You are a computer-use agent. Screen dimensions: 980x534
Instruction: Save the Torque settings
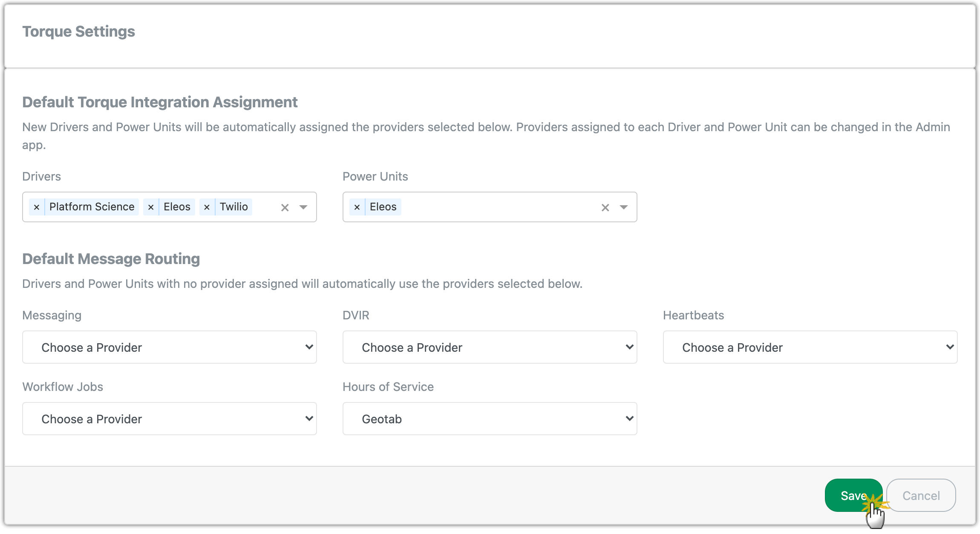[x=853, y=495]
